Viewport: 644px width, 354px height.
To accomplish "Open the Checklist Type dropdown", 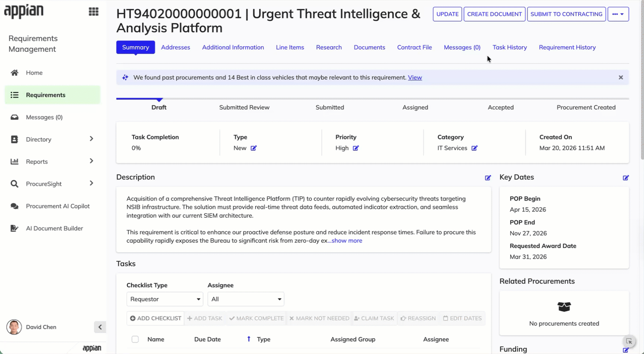I will 165,299.
